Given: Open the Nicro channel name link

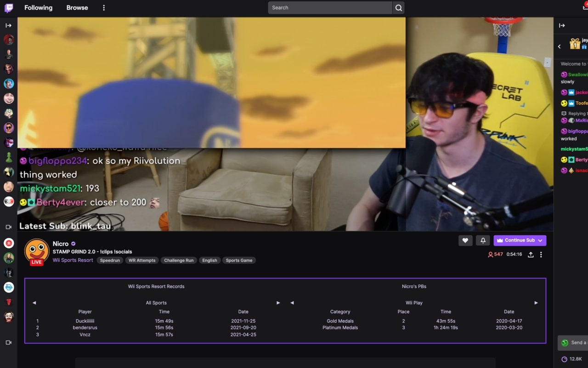Looking at the screenshot, I should 61,244.
